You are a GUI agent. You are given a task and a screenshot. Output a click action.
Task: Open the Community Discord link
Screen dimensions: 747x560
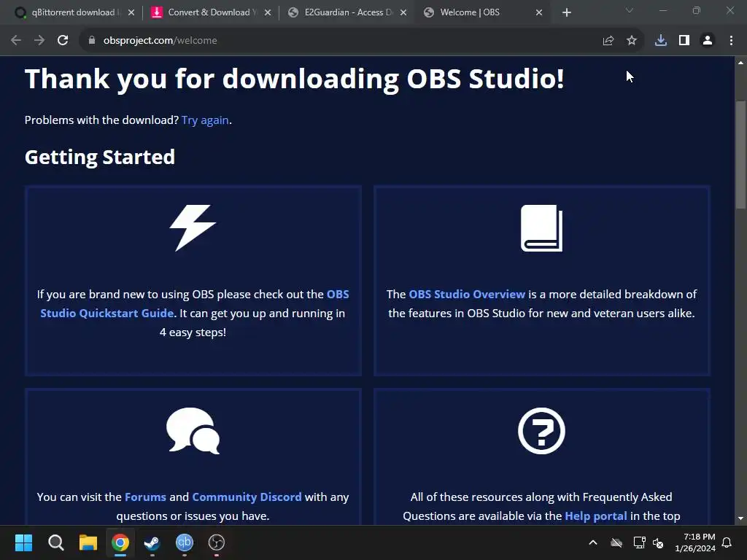point(247,497)
